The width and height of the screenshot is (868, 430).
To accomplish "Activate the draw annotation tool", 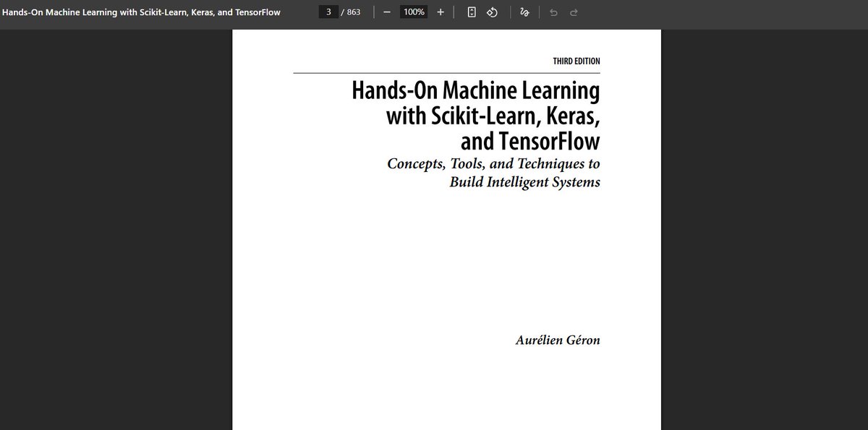I will click(x=524, y=12).
